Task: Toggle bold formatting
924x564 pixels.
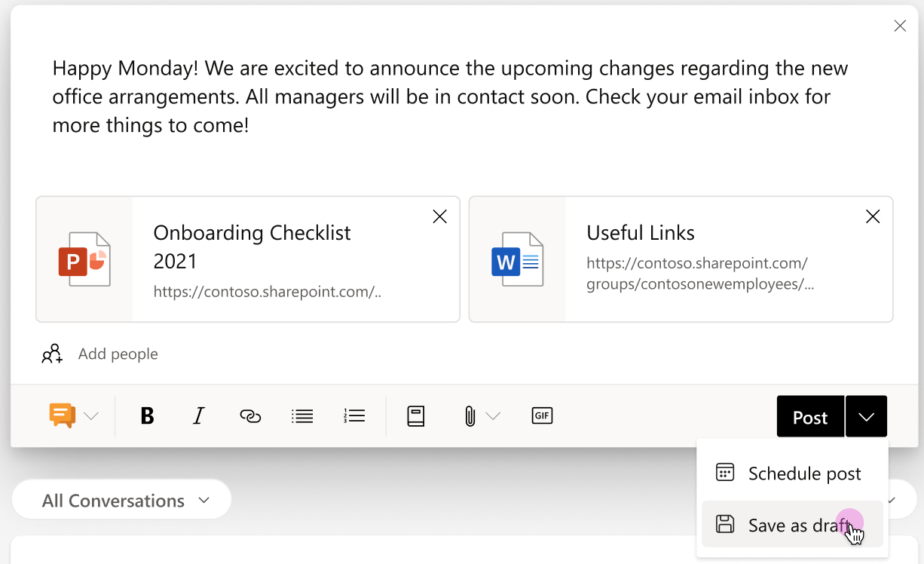Action: tap(148, 415)
